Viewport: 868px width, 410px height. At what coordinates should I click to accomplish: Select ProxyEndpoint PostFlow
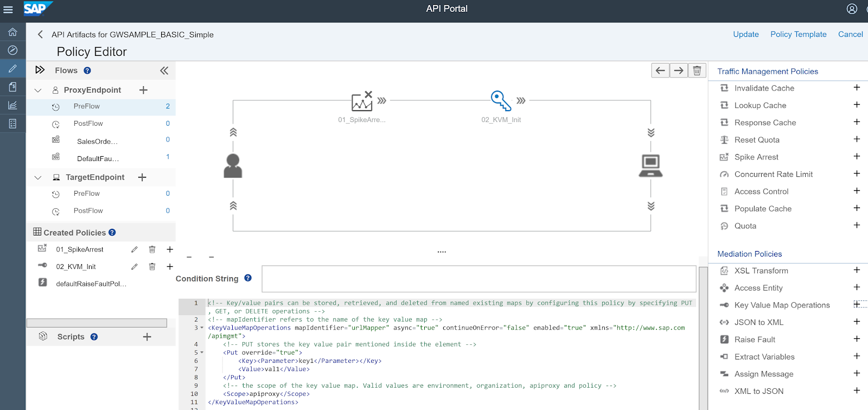tap(101, 124)
